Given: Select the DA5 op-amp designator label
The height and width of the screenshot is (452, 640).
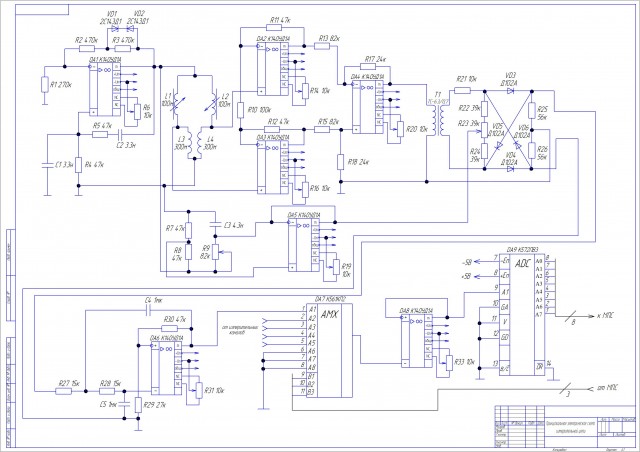Looking at the screenshot, I should [303, 215].
